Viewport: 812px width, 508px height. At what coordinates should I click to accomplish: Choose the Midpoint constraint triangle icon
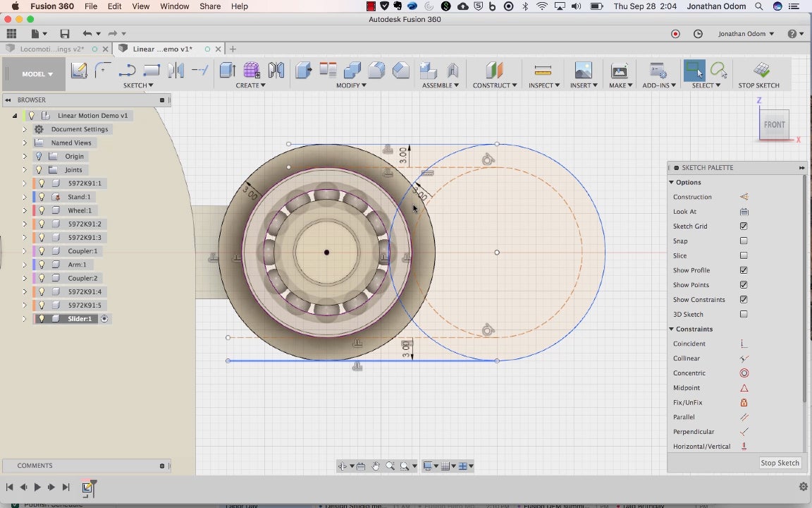(x=744, y=388)
